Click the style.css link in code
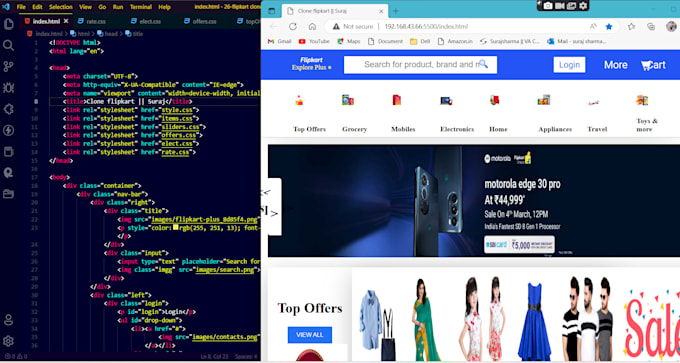The image size is (680, 363). click(x=177, y=110)
